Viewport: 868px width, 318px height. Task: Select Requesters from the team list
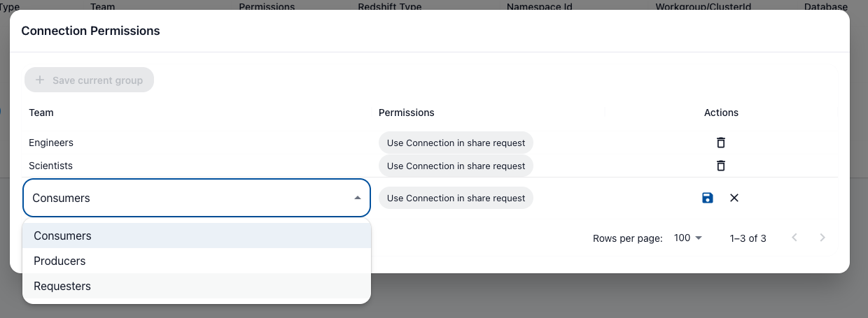(x=197, y=286)
